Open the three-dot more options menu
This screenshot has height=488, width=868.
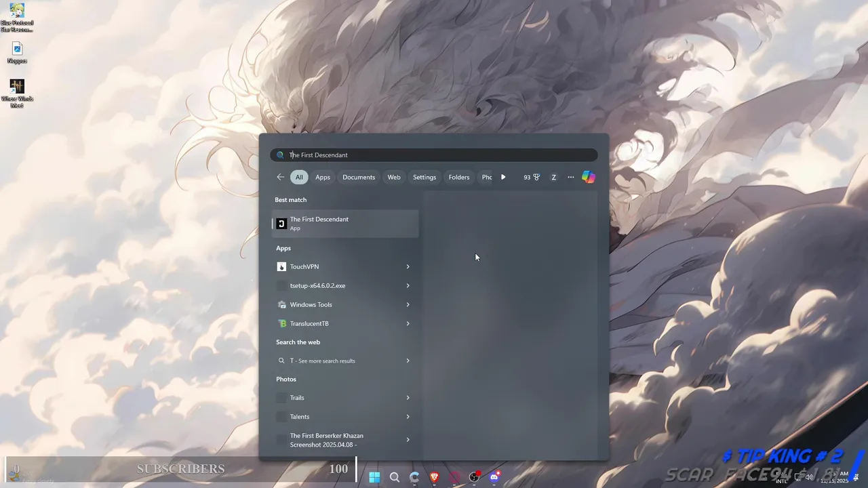tap(571, 177)
